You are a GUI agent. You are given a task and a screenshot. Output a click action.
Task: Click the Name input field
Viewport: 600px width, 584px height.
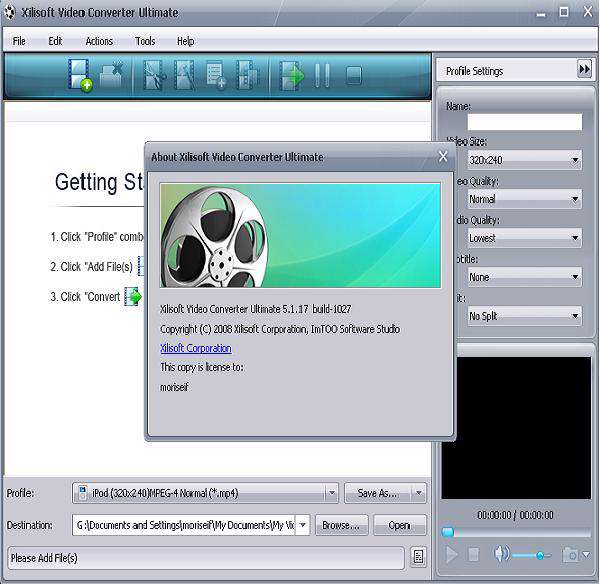[525, 122]
